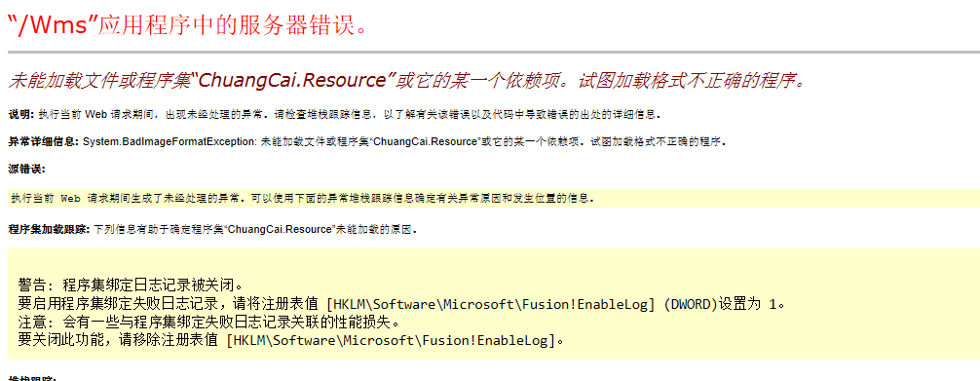
Task: Click the red "/Wms" server error heading
Action: point(186,24)
